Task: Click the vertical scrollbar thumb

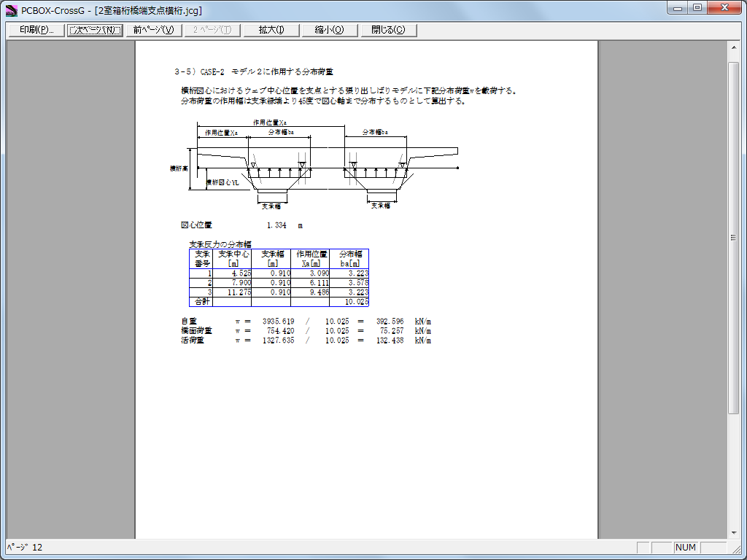Action: tap(735, 237)
